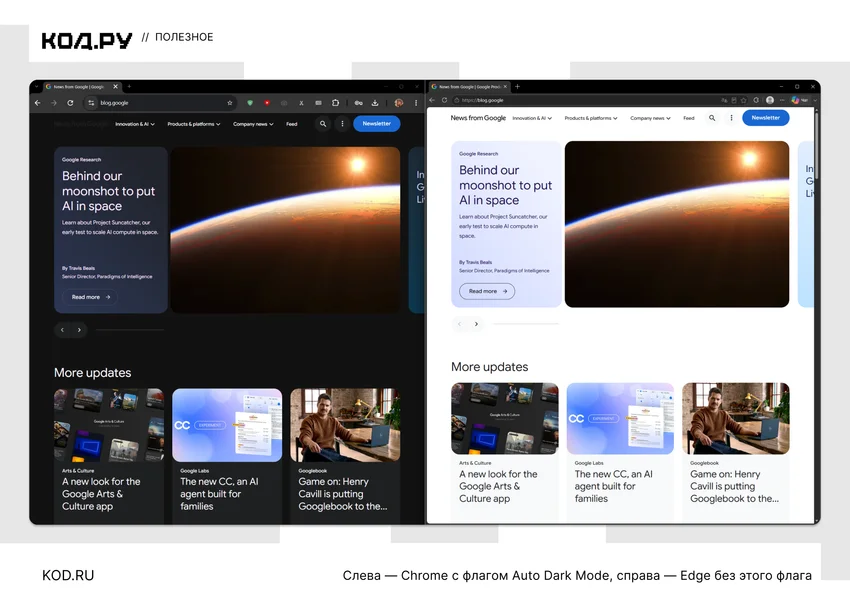Click Read more on the light-themed article card

[x=487, y=291]
